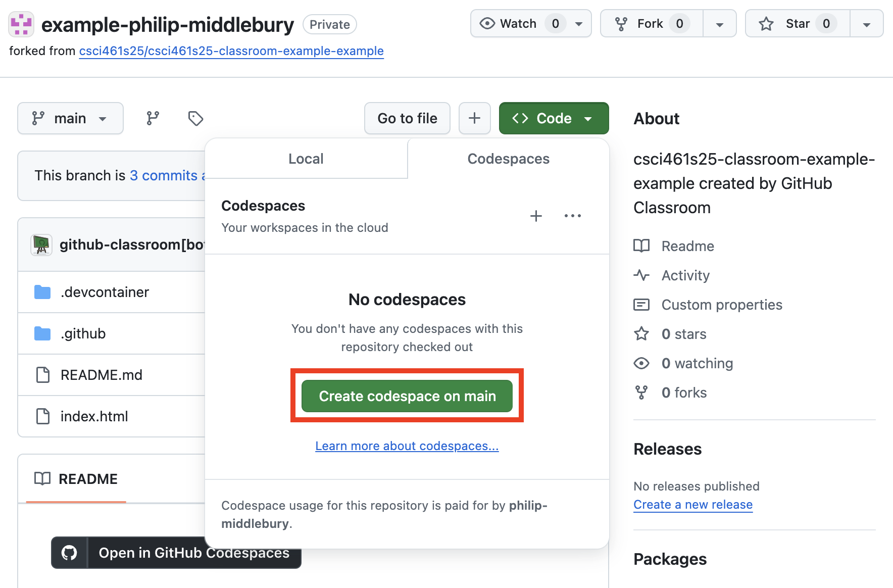Click the Your workspaces in the cloud text
This screenshot has height=588, width=893.
click(305, 228)
